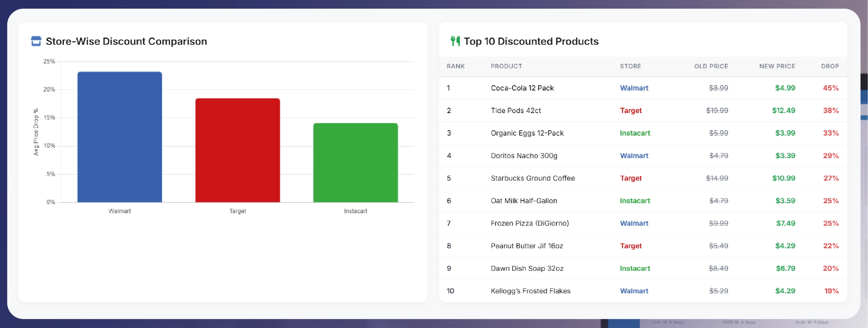Click the STORE column header

click(x=630, y=66)
